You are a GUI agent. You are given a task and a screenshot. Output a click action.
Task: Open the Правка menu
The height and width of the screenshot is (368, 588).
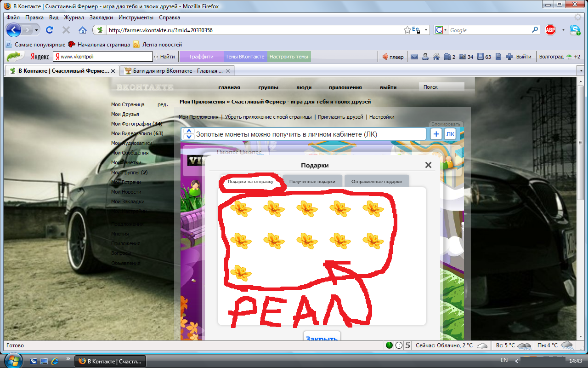click(x=34, y=17)
